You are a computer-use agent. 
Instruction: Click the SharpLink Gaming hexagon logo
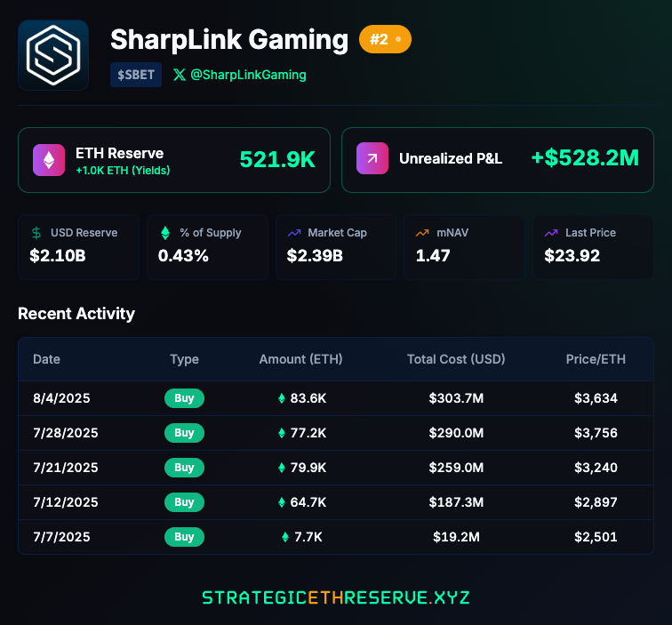pos(53,55)
